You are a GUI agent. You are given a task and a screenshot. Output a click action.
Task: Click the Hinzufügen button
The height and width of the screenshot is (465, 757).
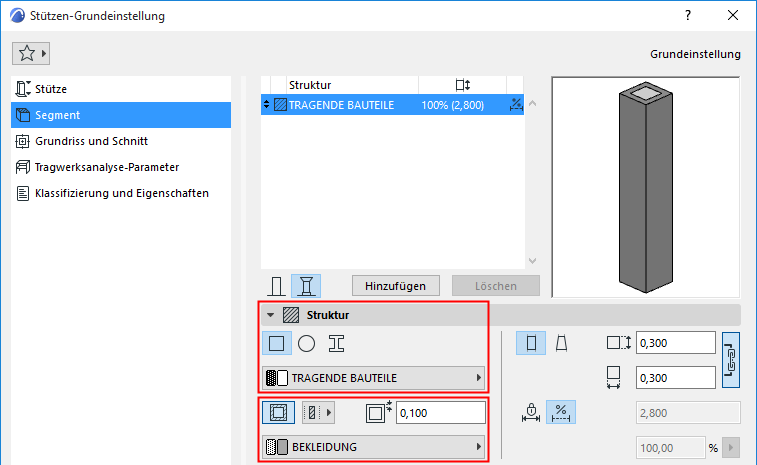click(x=395, y=286)
